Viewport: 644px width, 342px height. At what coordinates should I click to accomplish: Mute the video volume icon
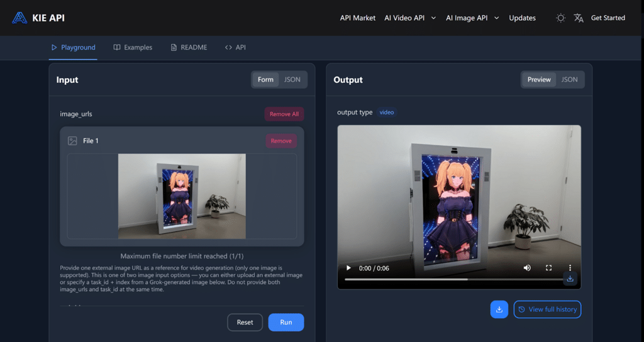[527, 268]
